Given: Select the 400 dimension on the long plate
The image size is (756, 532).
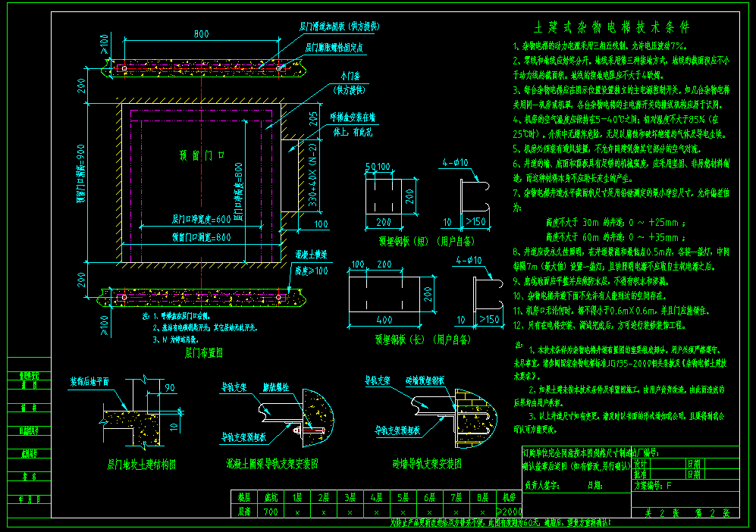Looking at the screenshot, I should (x=384, y=320).
